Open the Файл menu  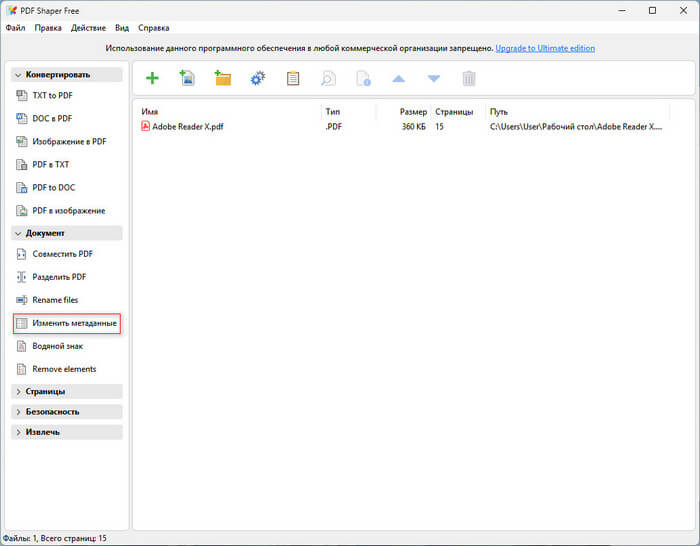click(x=15, y=28)
